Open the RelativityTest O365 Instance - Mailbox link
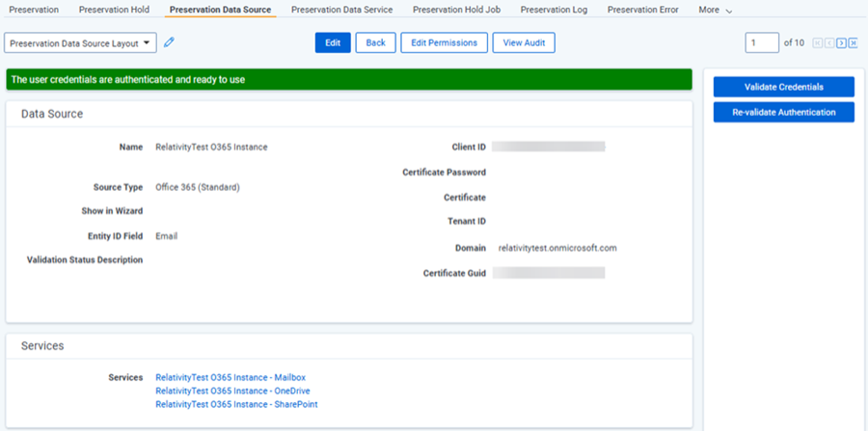 (231, 377)
